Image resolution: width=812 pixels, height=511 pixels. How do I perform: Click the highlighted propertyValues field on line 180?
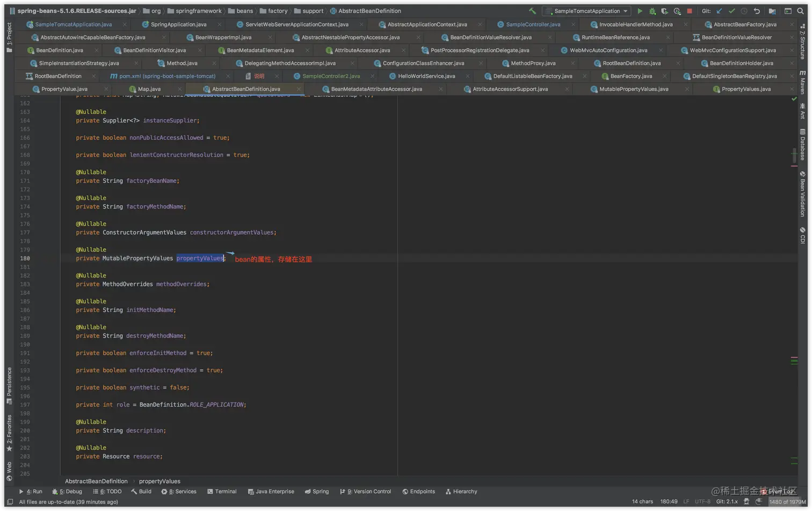click(x=200, y=258)
